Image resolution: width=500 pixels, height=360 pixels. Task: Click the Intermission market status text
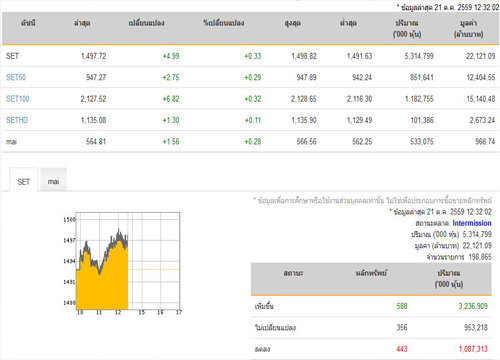[472, 223]
